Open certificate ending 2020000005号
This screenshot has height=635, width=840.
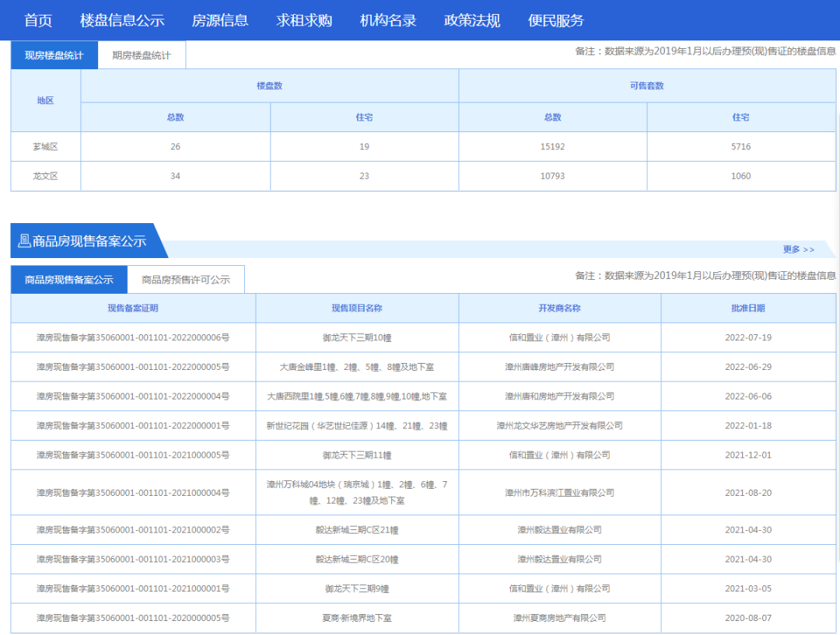click(x=133, y=619)
